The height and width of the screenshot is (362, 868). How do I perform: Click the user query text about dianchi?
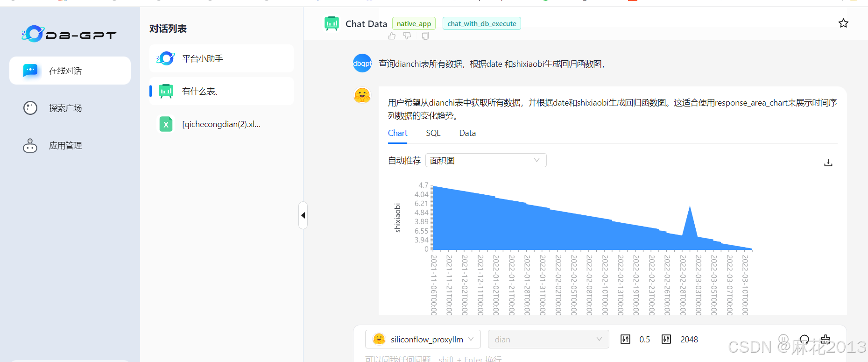tap(492, 64)
